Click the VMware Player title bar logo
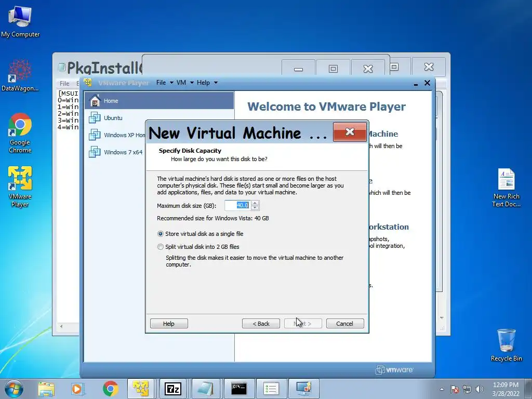The width and height of the screenshot is (532, 399). tap(88, 83)
